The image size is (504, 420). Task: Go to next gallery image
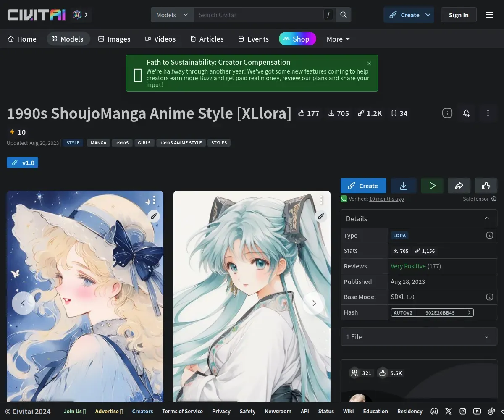(314, 303)
